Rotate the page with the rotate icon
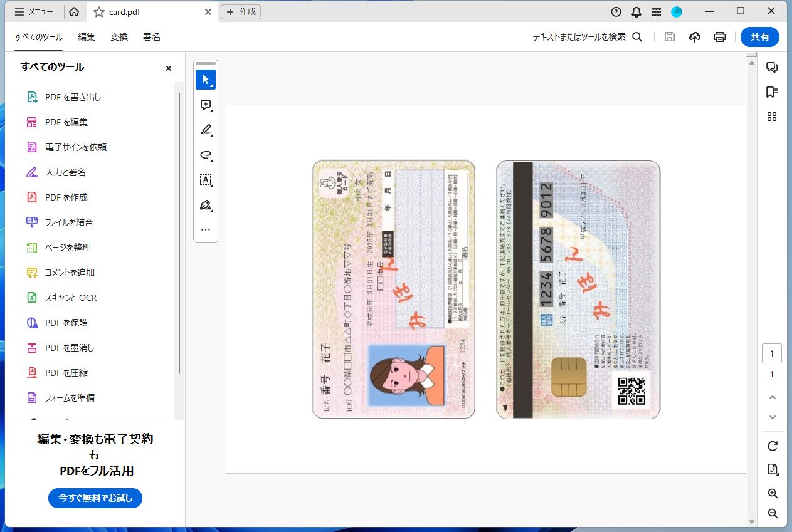 tap(772, 446)
